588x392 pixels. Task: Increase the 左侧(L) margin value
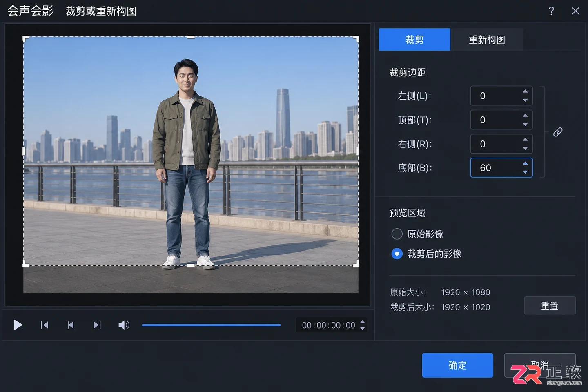tap(525, 91)
